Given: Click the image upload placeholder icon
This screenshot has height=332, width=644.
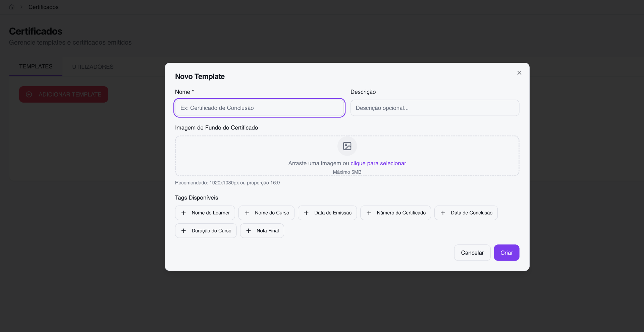Looking at the screenshot, I should [x=347, y=146].
